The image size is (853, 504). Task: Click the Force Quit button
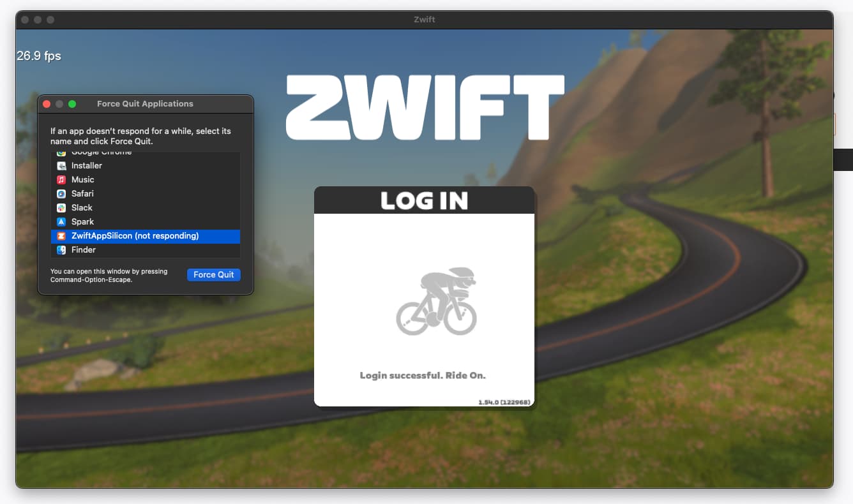(214, 274)
